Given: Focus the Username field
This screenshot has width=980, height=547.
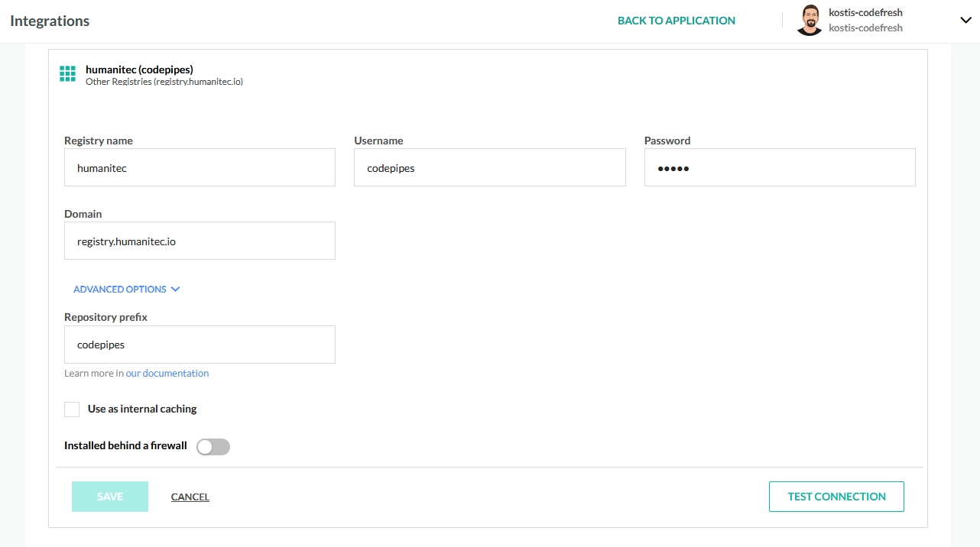Looking at the screenshot, I should (490, 167).
